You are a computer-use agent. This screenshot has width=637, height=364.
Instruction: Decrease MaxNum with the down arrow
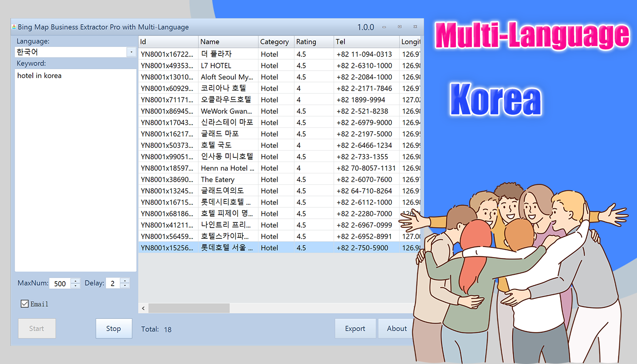(76, 286)
